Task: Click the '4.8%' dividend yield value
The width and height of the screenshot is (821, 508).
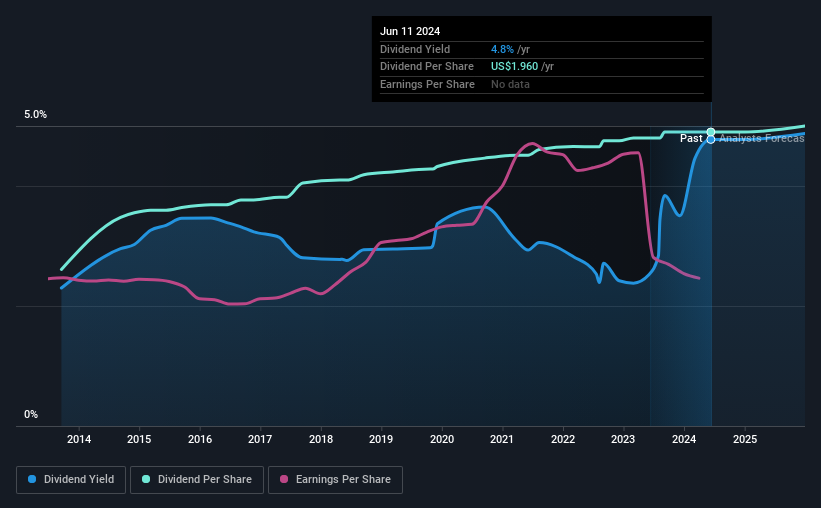Action: click(502, 49)
